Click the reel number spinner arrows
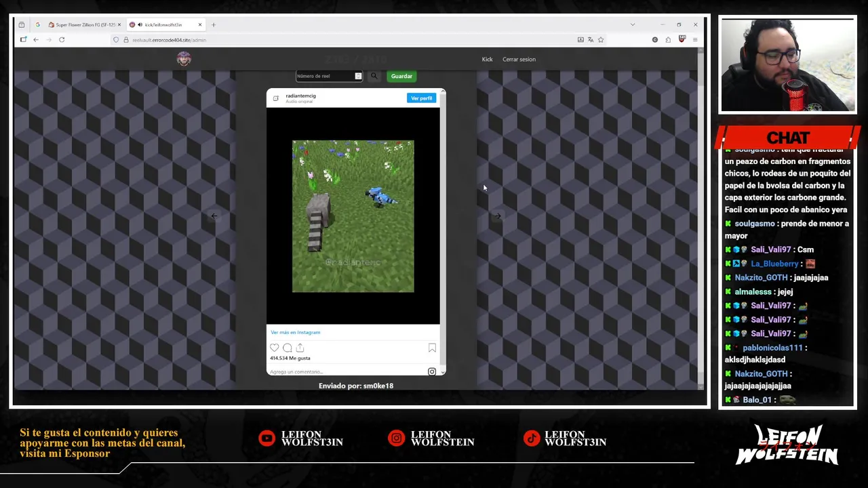The height and width of the screenshot is (488, 868). [358, 76]
